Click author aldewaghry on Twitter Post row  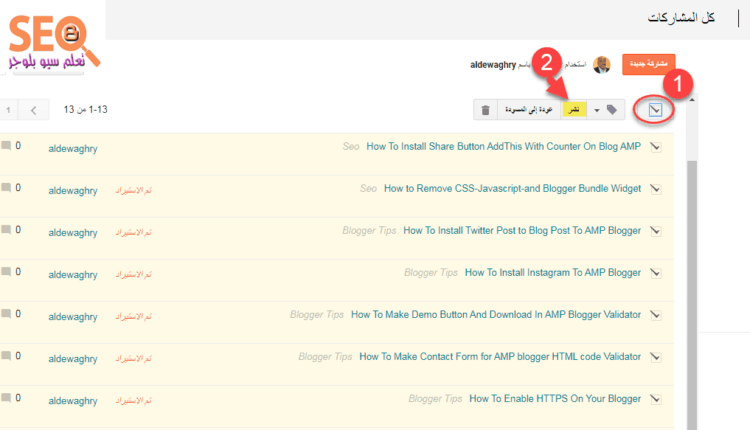tap(73, 233)
